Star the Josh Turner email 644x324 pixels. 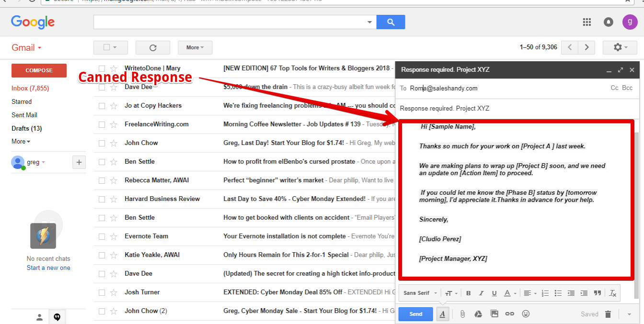tap(114, 292)
